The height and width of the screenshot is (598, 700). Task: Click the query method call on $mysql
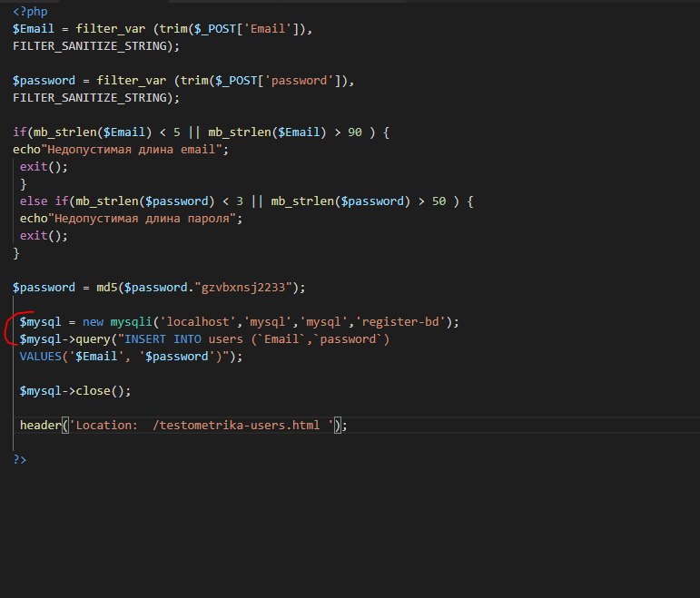click(x=93, y=339)
